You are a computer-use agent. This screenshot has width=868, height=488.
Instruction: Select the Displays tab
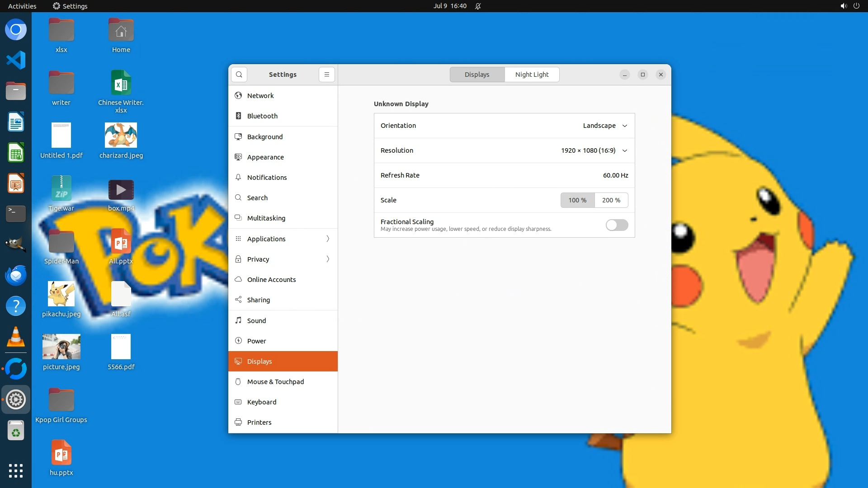[477, 75]
